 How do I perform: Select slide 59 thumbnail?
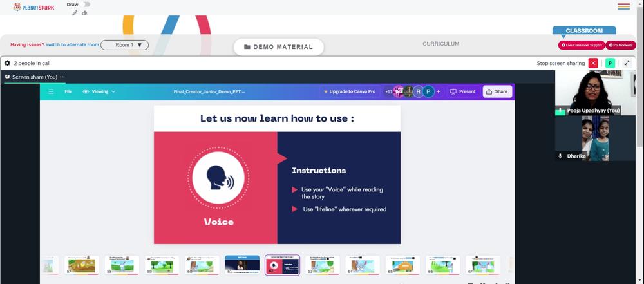tap(162, 265)
